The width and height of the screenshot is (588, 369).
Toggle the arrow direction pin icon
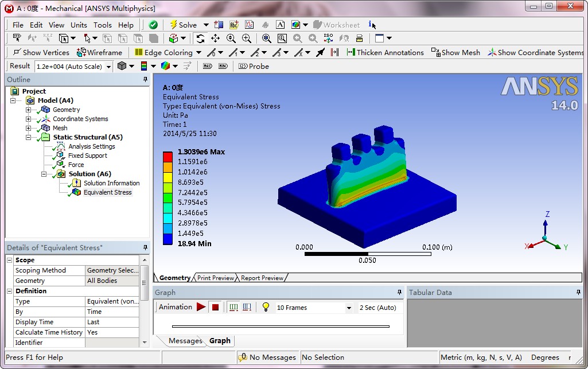(320, 52)
